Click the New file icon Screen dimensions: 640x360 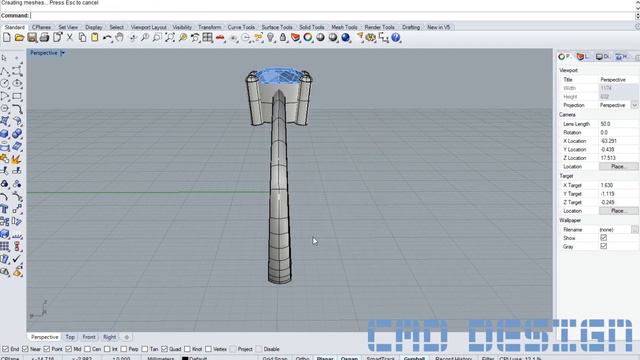point(7,38)
